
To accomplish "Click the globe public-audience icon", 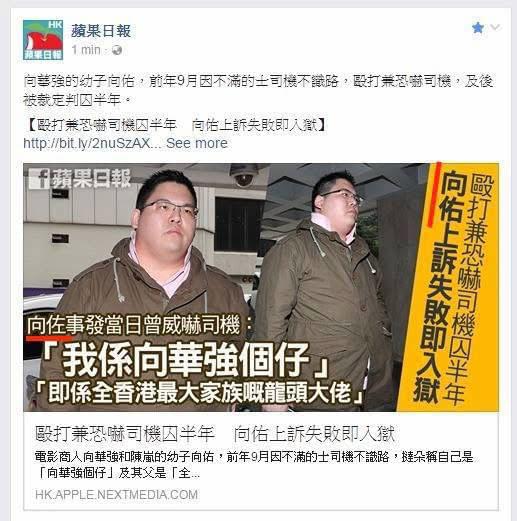I will (117, 50).
